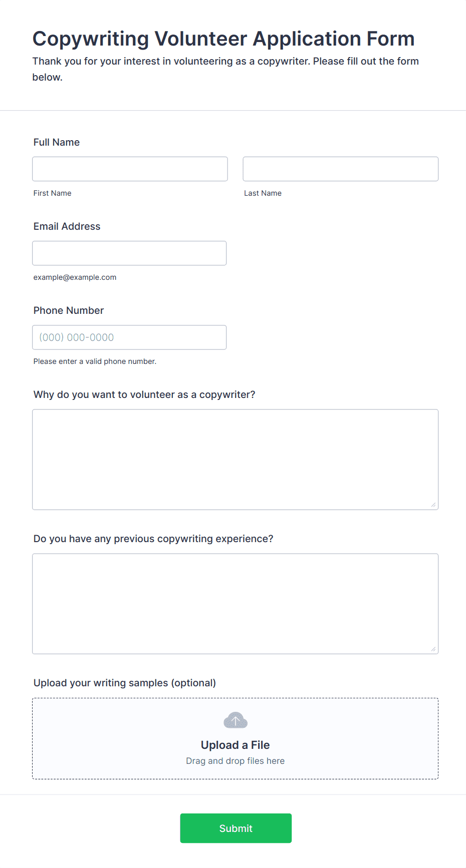This screenshot has width=466, height=868.
Task: Click the volunteer motivation text area
Action: (x=235, y=459)
